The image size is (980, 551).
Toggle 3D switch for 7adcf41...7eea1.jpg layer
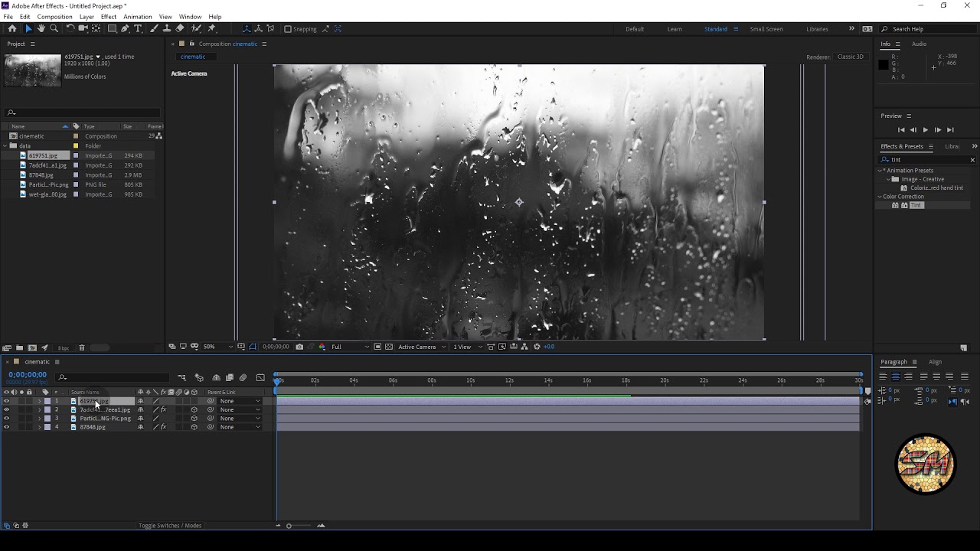click(x=194, y=409)
